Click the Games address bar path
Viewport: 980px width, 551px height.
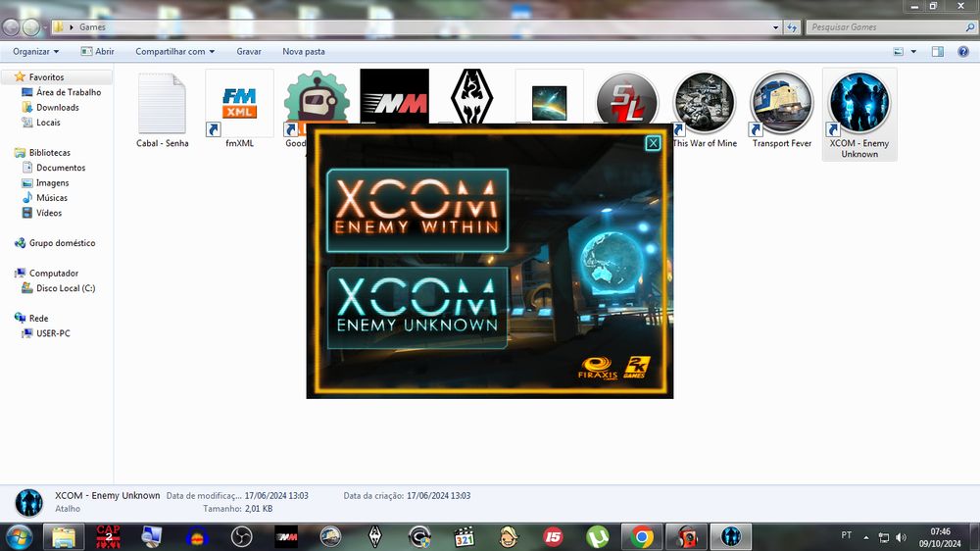[92, 26]
